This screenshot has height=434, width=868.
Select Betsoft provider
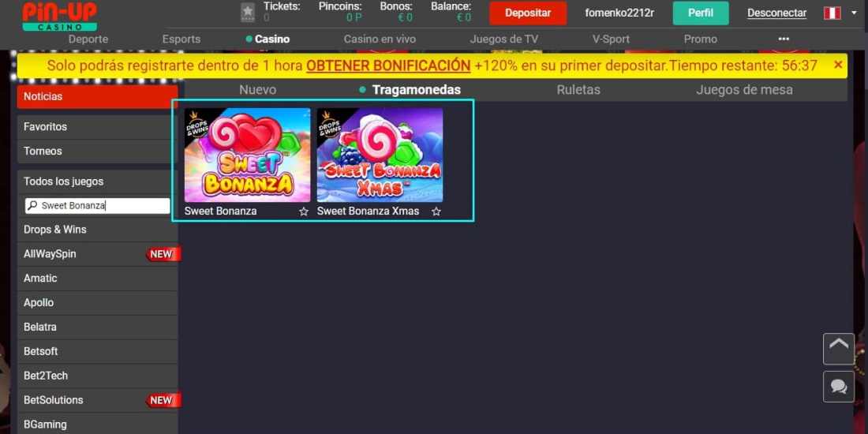[97, 351]
